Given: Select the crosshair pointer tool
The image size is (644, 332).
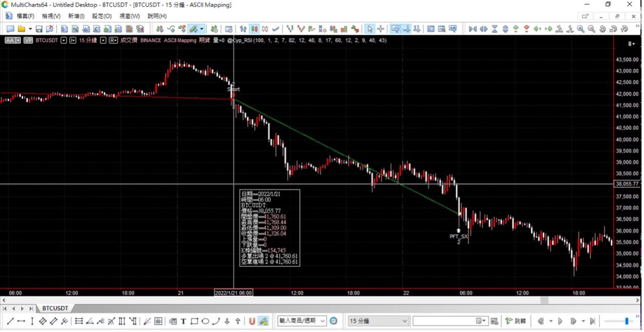Looking at the screenshot, I should coord(381,29).
